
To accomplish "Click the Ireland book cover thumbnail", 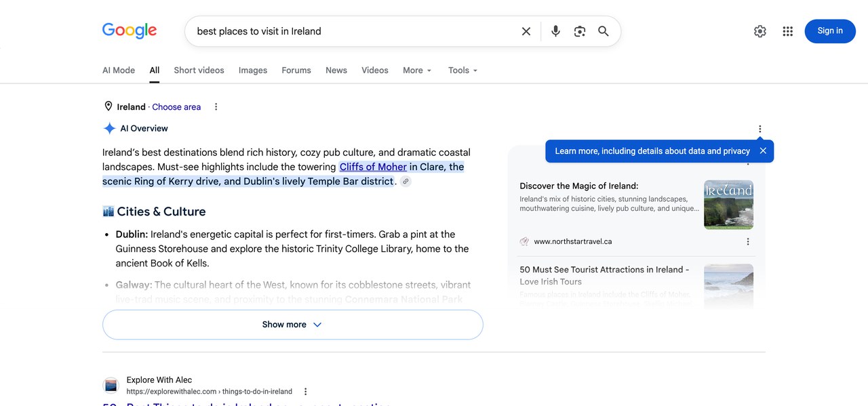I will tap(729, 205).
